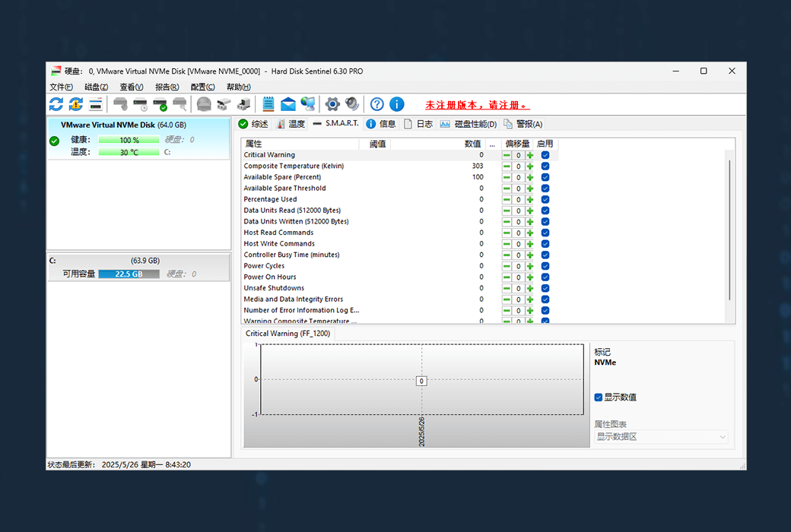The height and width of the screenshot is (532, 791).
Task: Toggle enable checkbox for Critical Warning
Action: (545, 155)
